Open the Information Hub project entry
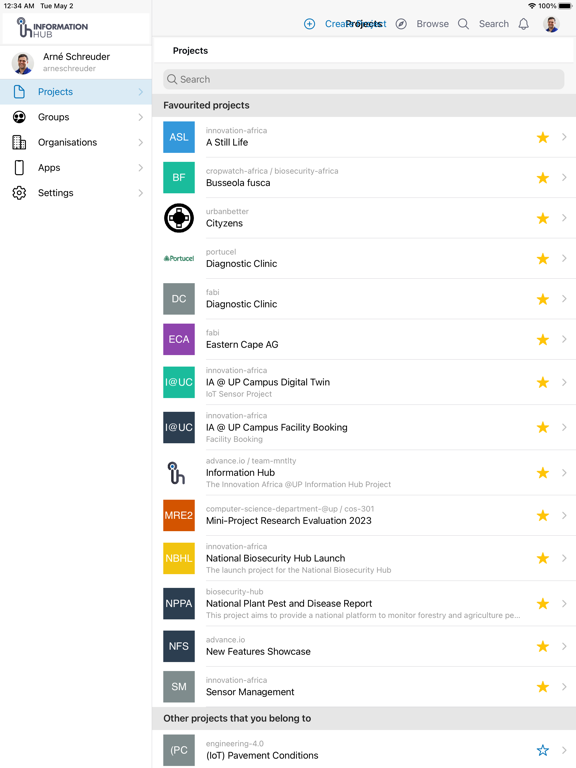 [x=364, y=473]
